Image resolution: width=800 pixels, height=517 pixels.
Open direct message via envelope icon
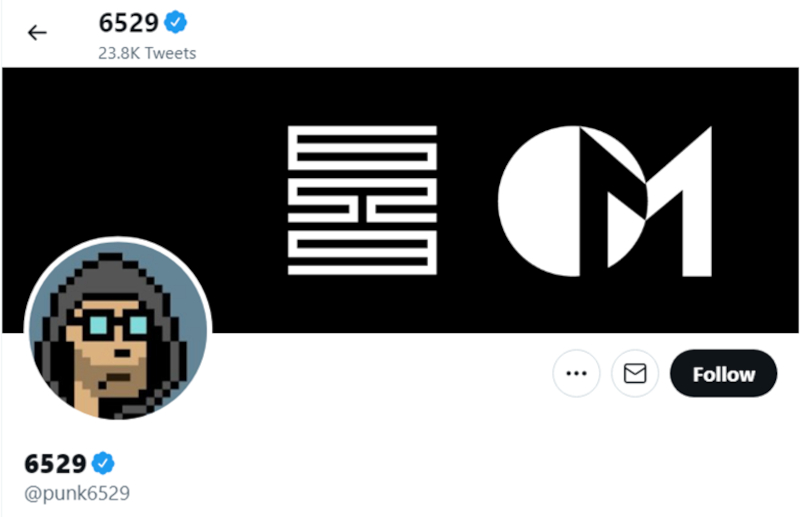click(635, 373)
